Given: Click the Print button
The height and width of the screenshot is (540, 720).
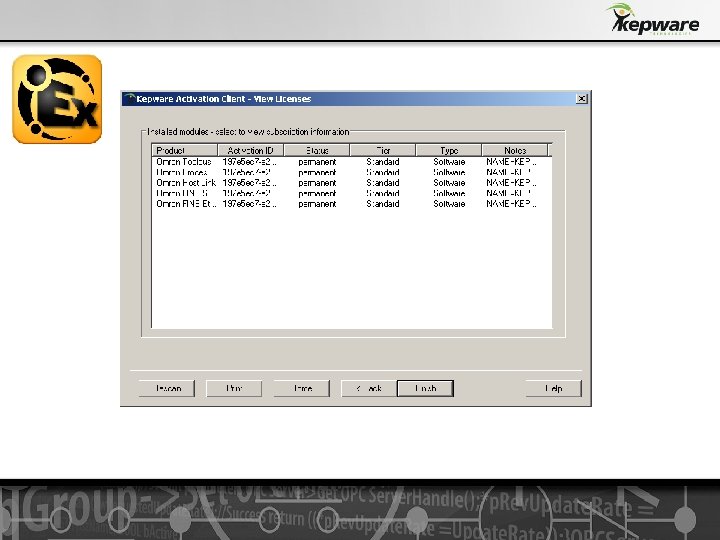Looking at the screenshot, I should pyautogui.click(x=234, y=388).
